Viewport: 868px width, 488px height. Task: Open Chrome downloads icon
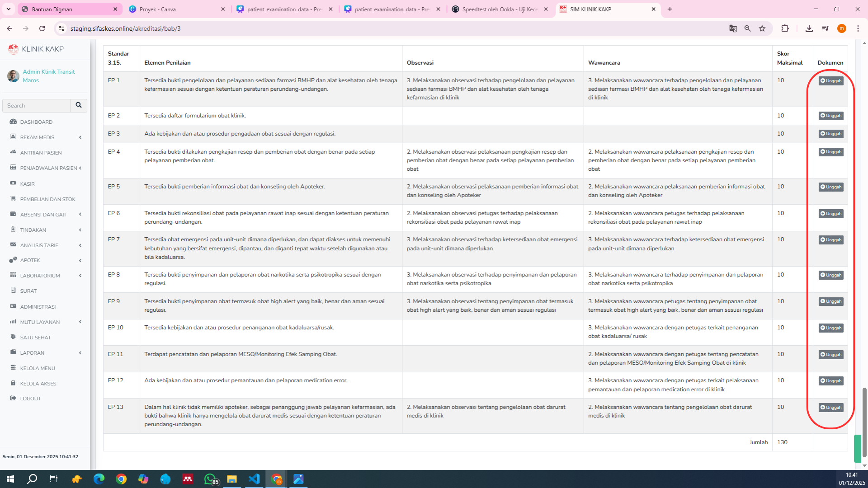(809, 28)
